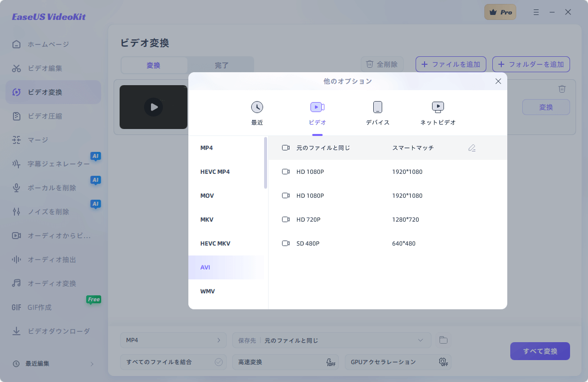
Task: Open ビデオ圧縮 in the sidebar
Action: point(53,116)
